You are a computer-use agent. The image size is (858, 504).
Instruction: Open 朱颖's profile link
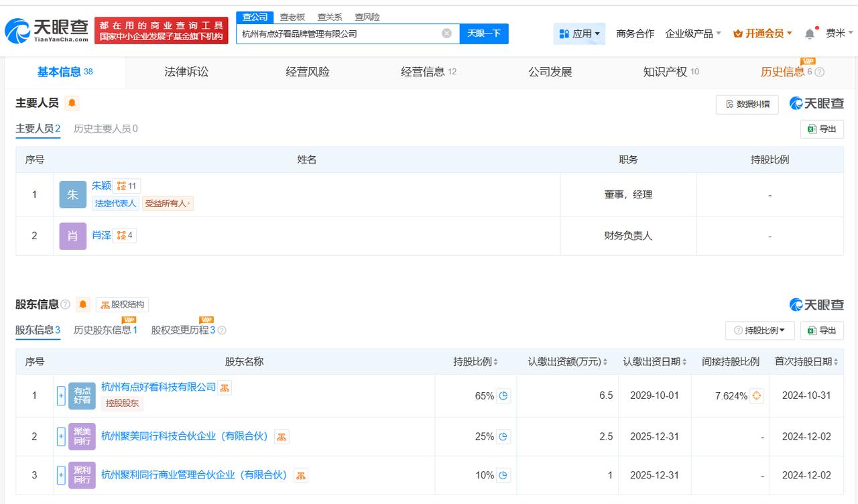[x=101, y=186]
